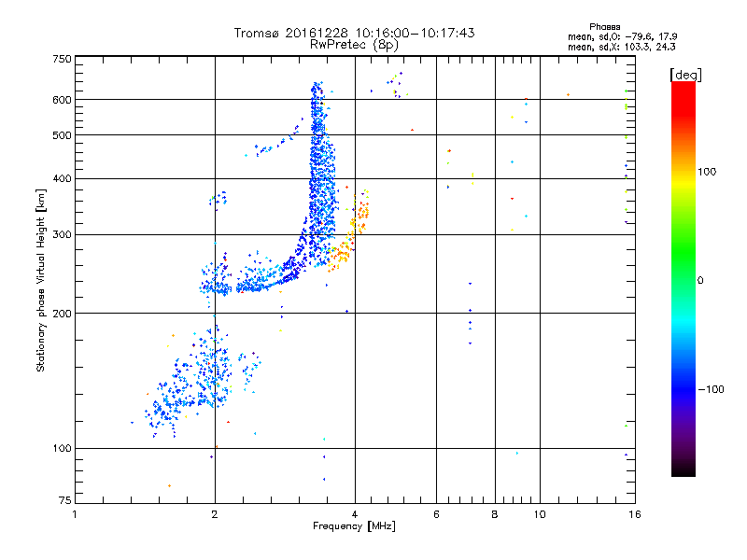Click the x-axis label '16'
Screen dimensions: 747x560
635,514
